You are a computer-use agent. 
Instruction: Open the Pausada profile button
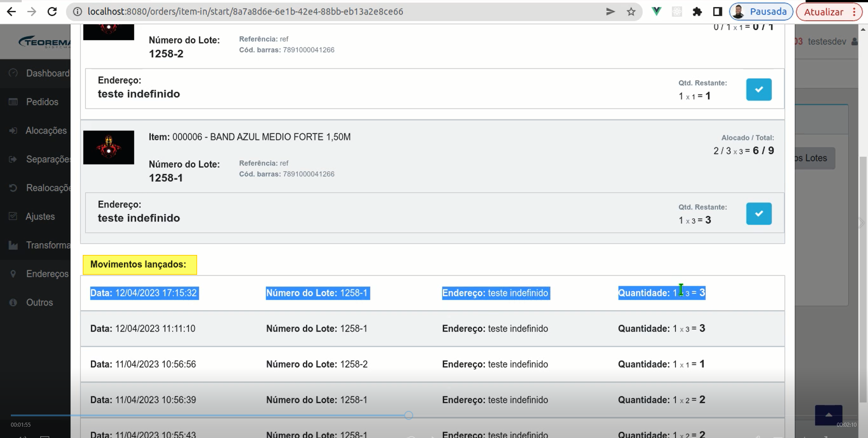pos(761,12)
